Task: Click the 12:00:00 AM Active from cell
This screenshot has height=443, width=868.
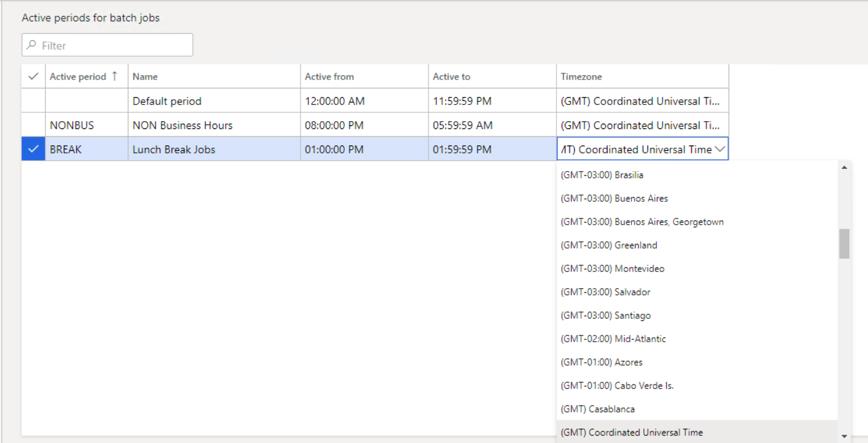Action: pos(365,101)
